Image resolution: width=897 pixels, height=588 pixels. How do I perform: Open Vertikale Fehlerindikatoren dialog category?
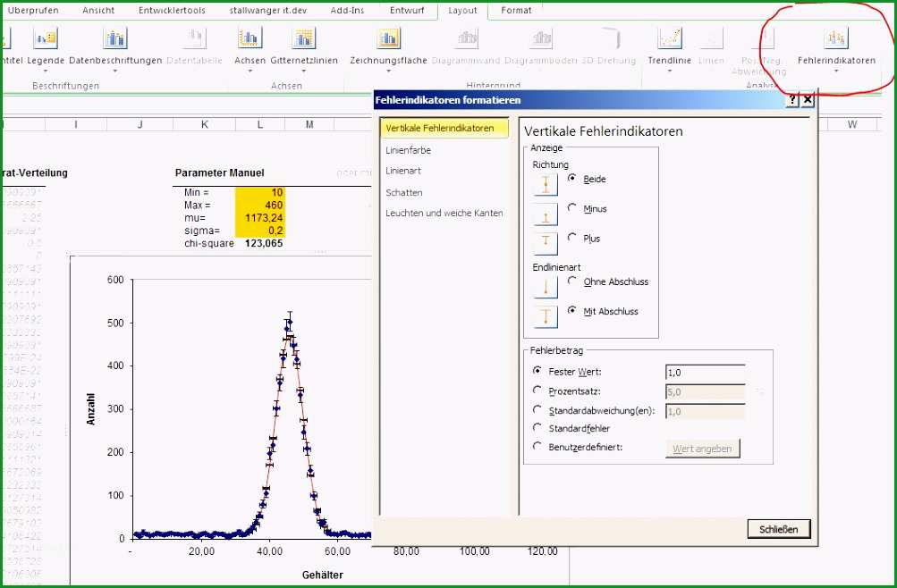444,128
